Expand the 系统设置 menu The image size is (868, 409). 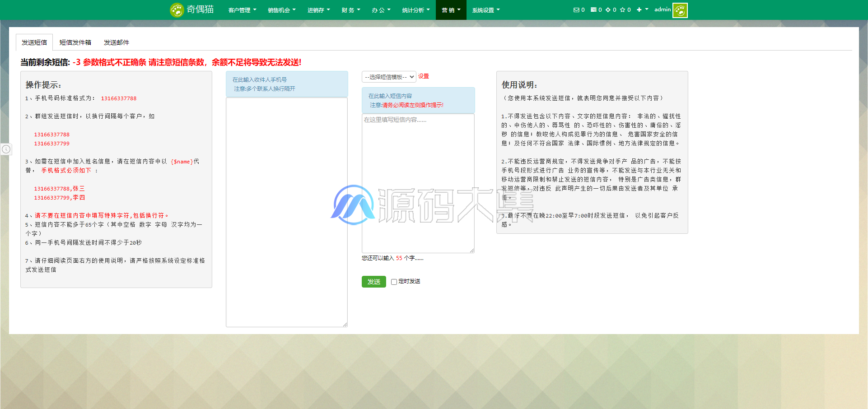click(x=486, y=10)
